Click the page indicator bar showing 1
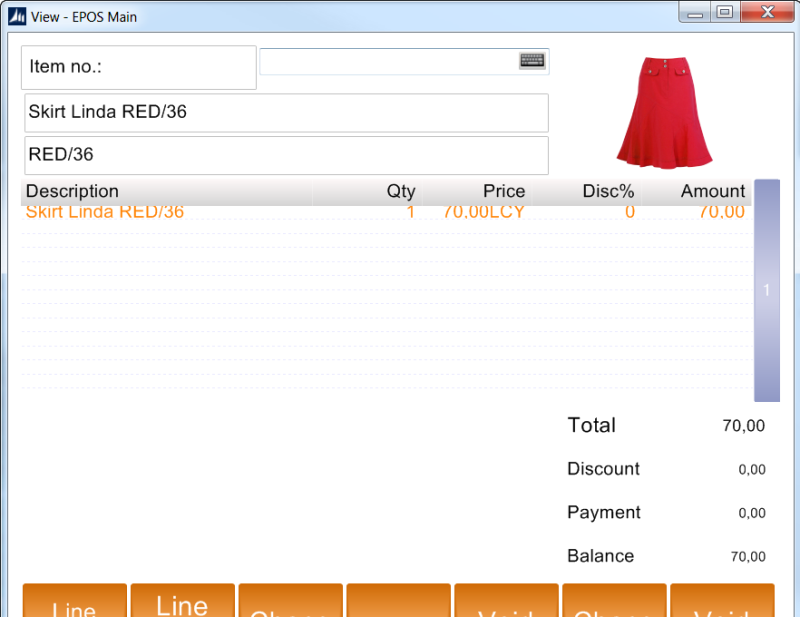Image resolution: width=800 pixels, height=617 pixels. [767, 290]
